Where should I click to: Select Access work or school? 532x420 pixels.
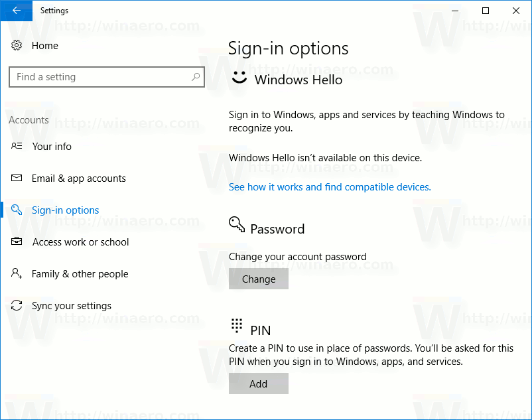click(80, 242)
